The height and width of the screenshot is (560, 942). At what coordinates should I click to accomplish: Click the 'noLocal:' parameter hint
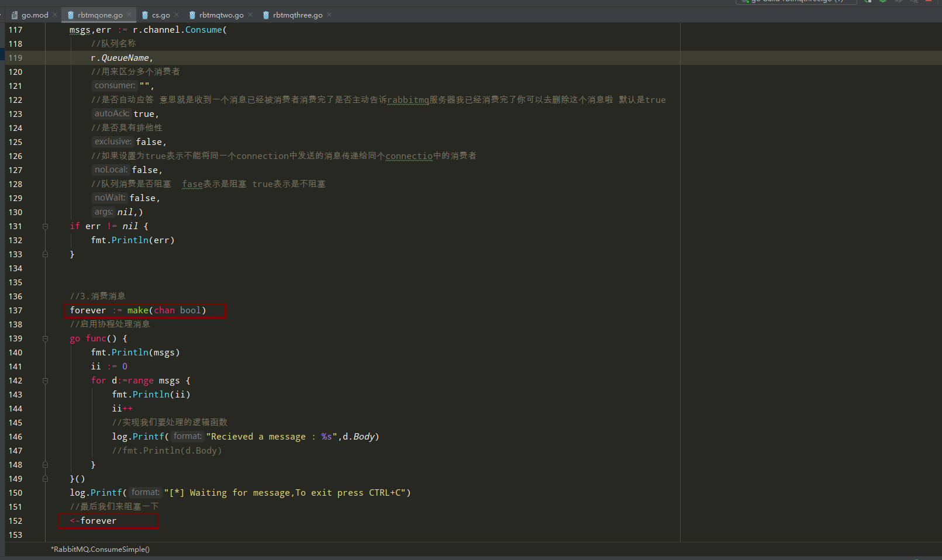point(111,170)
